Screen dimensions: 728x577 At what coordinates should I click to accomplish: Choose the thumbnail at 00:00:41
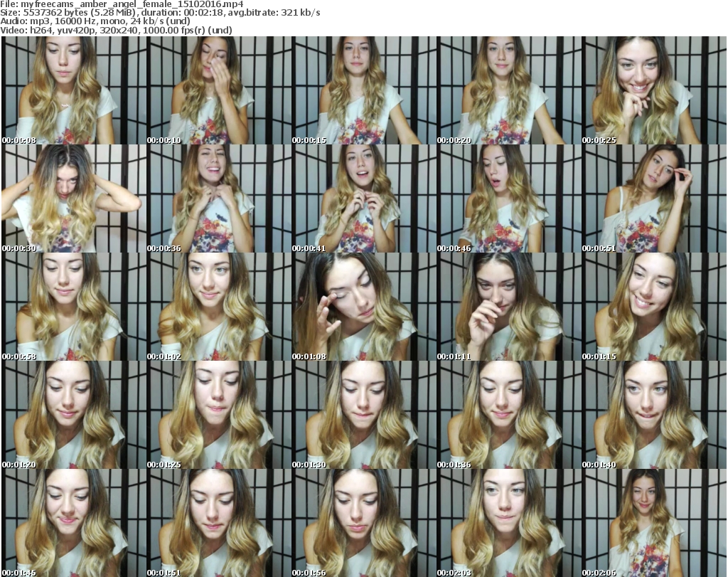click(363, 198)
